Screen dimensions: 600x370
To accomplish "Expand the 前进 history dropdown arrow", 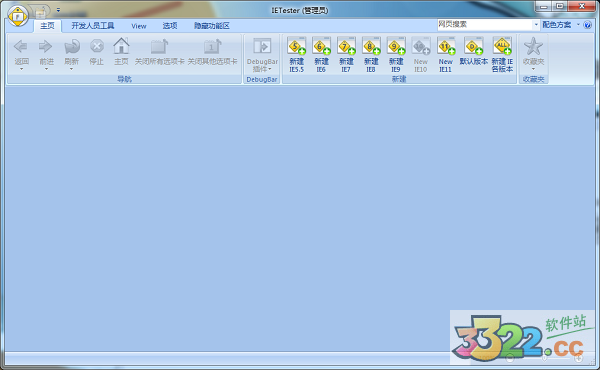I will click(46, 69).
